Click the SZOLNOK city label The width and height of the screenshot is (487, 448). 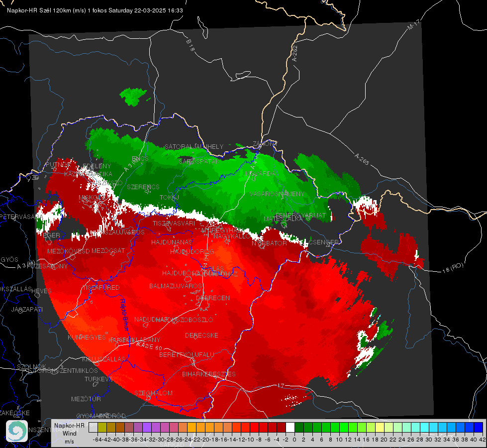click(31, 367)
